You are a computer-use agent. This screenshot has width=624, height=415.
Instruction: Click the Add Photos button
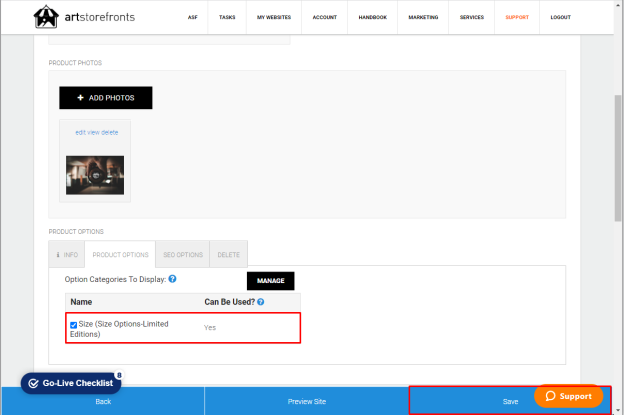106,98
